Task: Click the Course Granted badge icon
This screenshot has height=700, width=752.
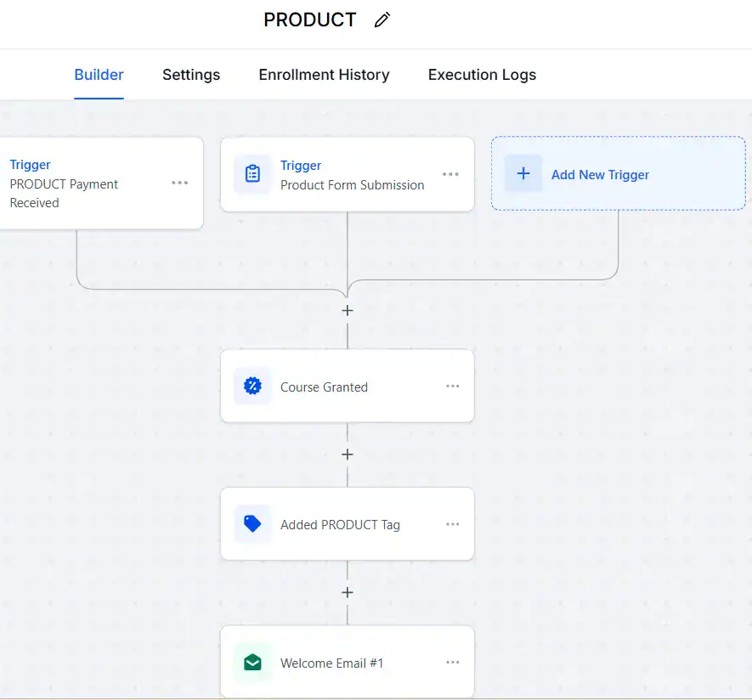Action: 252,386
